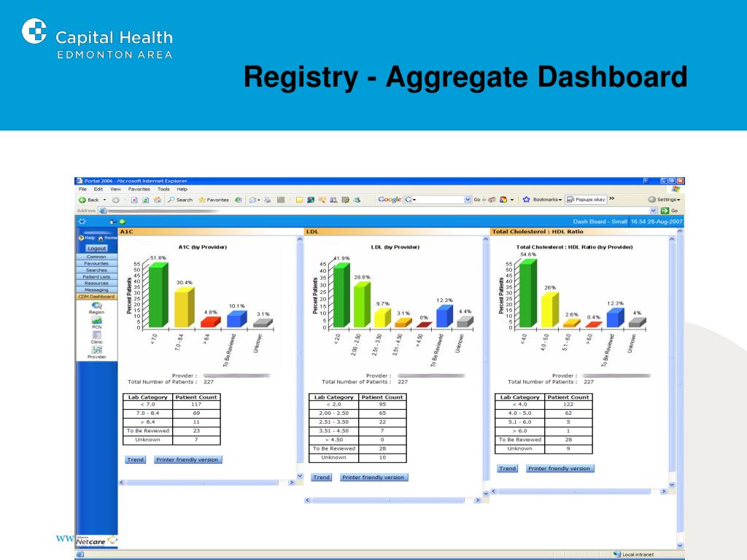Viewport: 747px width, 560px height.
Task: Click Trend button under LDL table
Action: 322,477
